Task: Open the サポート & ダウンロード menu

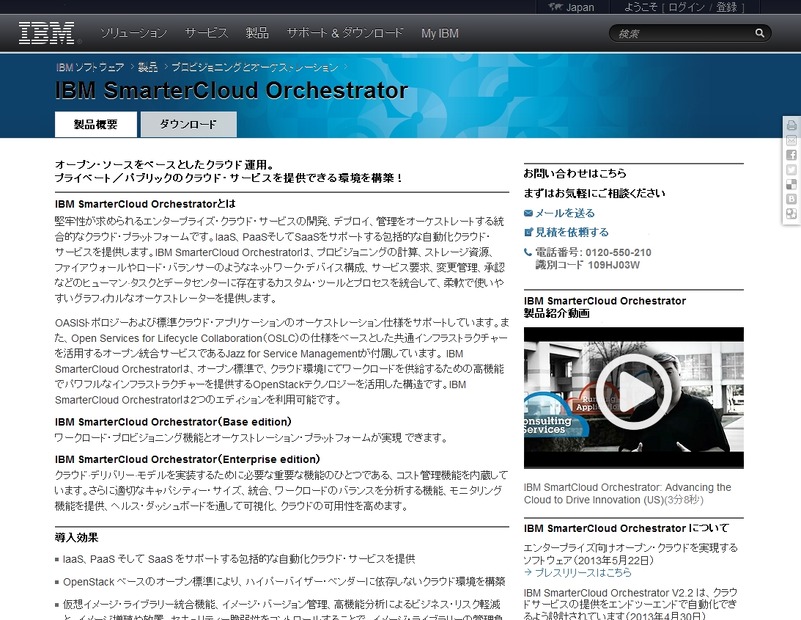Action: click(345, 33)
